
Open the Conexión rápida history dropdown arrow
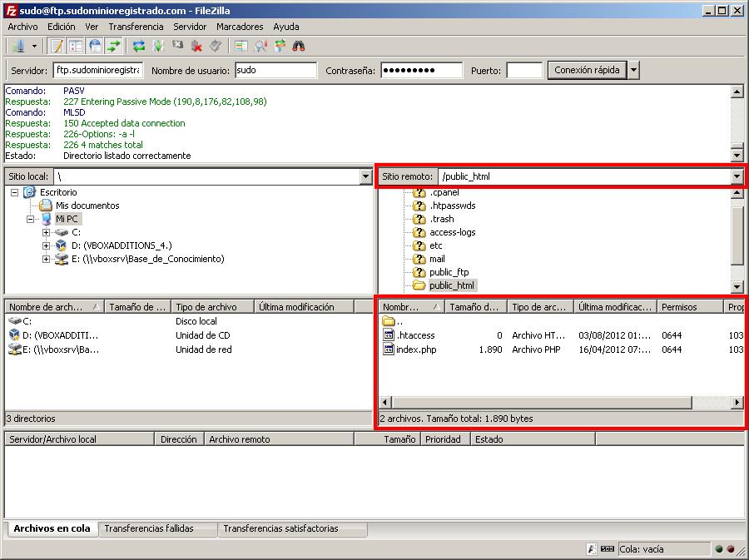click(x=633, y=70)
